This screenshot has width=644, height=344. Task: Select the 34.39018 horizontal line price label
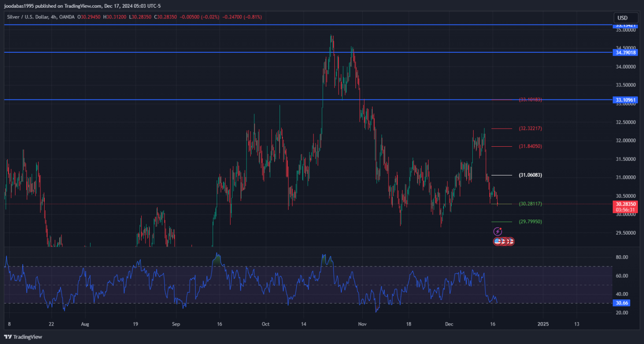tap(626, 52)
